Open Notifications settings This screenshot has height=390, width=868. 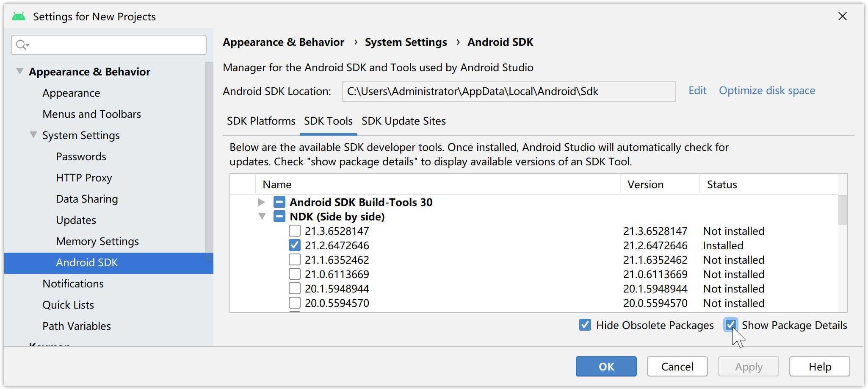coord(73,284)
